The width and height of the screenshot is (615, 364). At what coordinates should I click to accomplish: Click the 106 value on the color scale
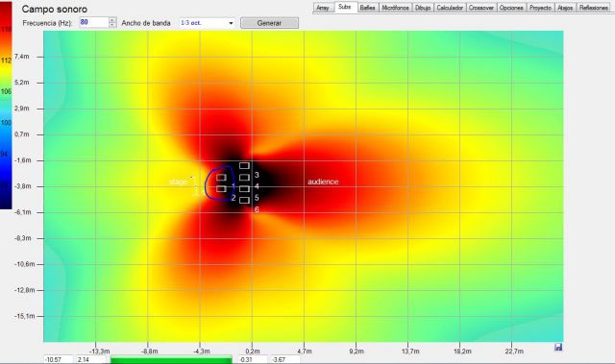pyautogui.click(x=6, y=91)
